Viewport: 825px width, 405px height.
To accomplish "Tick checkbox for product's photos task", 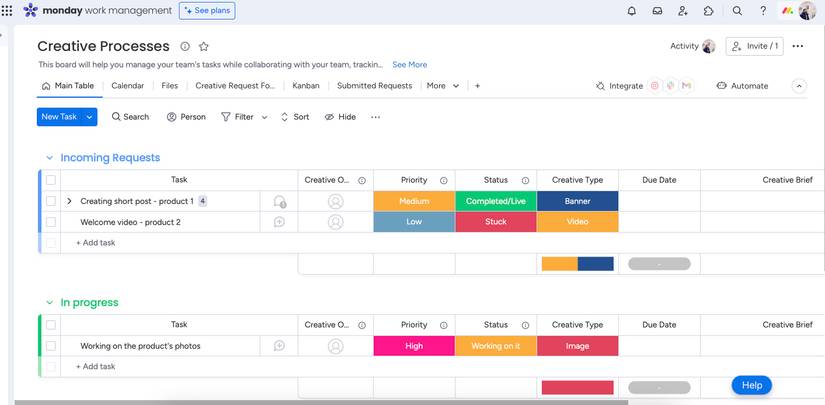I will pyautogui.click(x=51, y=346).
